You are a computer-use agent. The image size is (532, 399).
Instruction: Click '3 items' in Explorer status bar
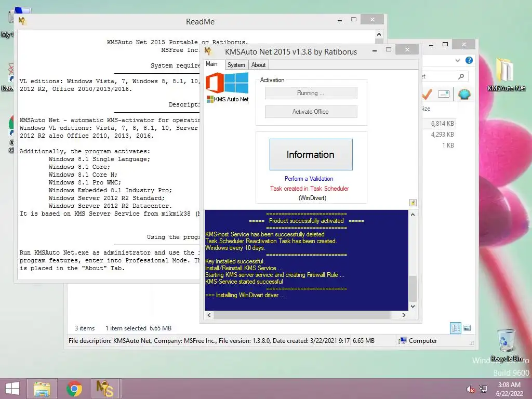click(85, 328)
